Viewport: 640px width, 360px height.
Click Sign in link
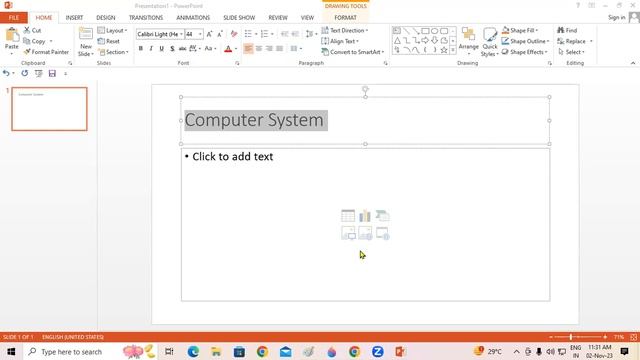[616, 17]
